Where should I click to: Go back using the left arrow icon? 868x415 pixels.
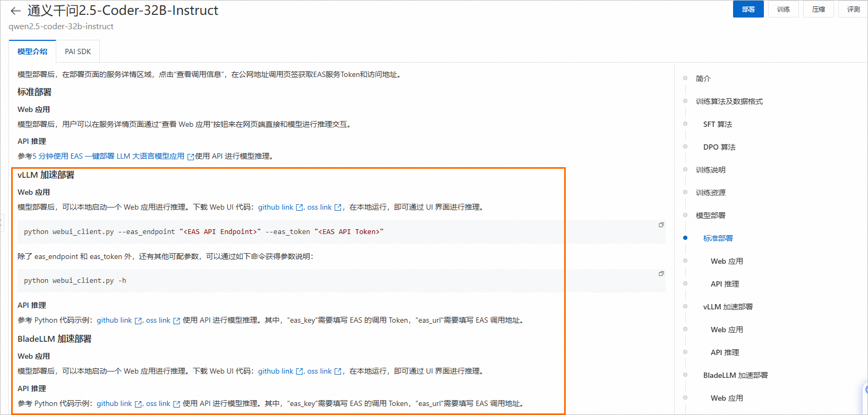[15, 11]
